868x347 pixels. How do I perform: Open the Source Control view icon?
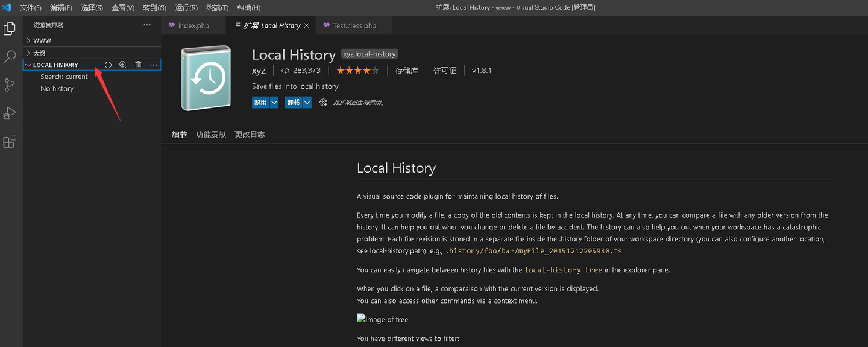10,85
